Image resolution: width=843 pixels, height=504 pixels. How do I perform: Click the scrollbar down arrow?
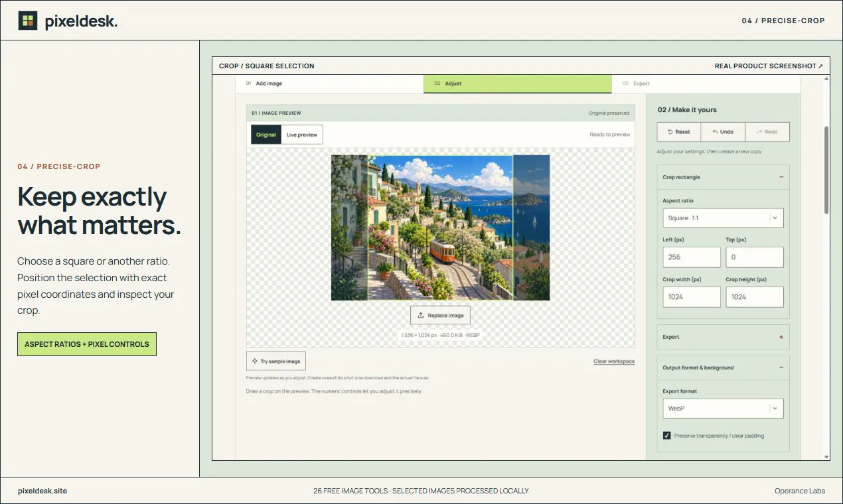point(826,457)
